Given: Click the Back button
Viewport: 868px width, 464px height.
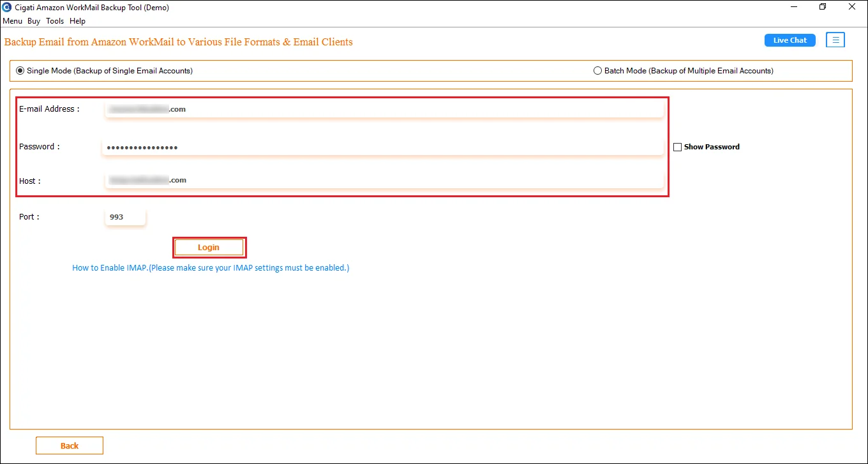Looking at the screenshot, I should point(70,445).
